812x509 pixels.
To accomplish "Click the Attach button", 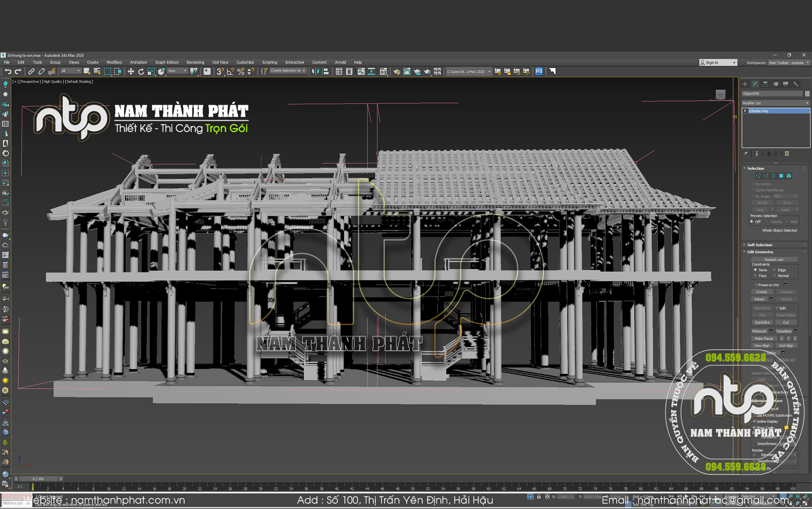I will 759,299.
